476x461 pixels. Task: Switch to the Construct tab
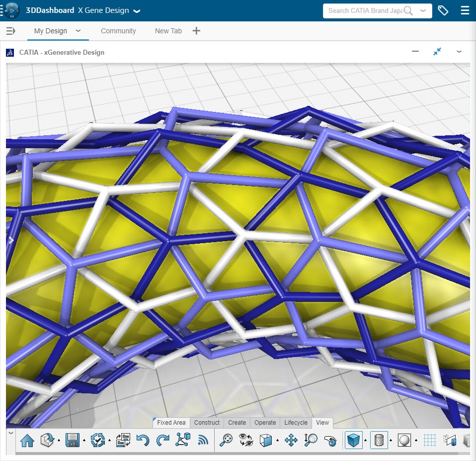pyautogui.click(x=207, y=422)
